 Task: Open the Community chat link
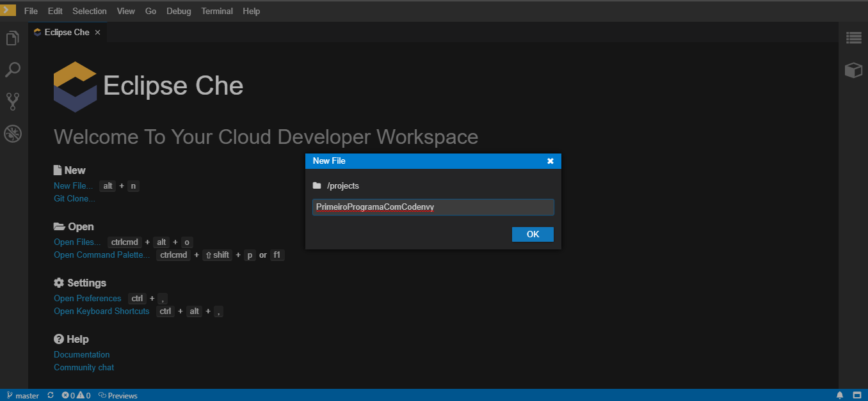(x=84, y=368)
